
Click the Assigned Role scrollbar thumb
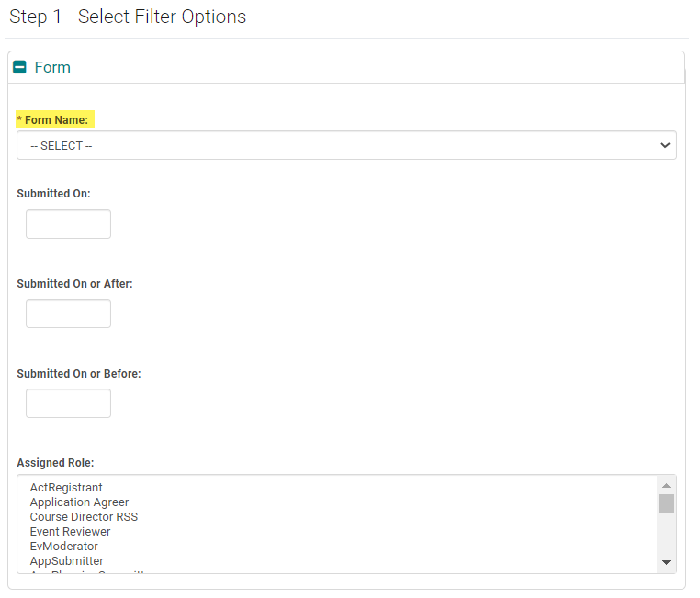[x=667, y=503]
